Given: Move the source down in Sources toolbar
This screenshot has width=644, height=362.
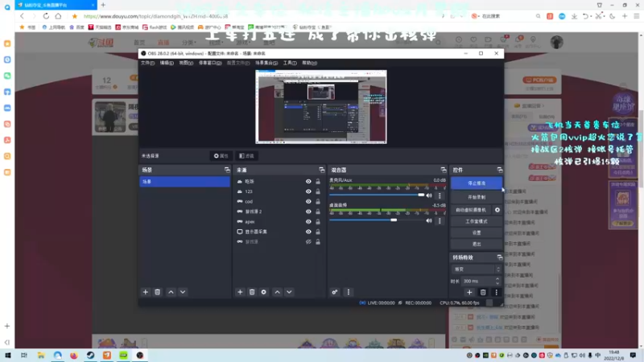Looking at the screenshot, I should point(289,292).
